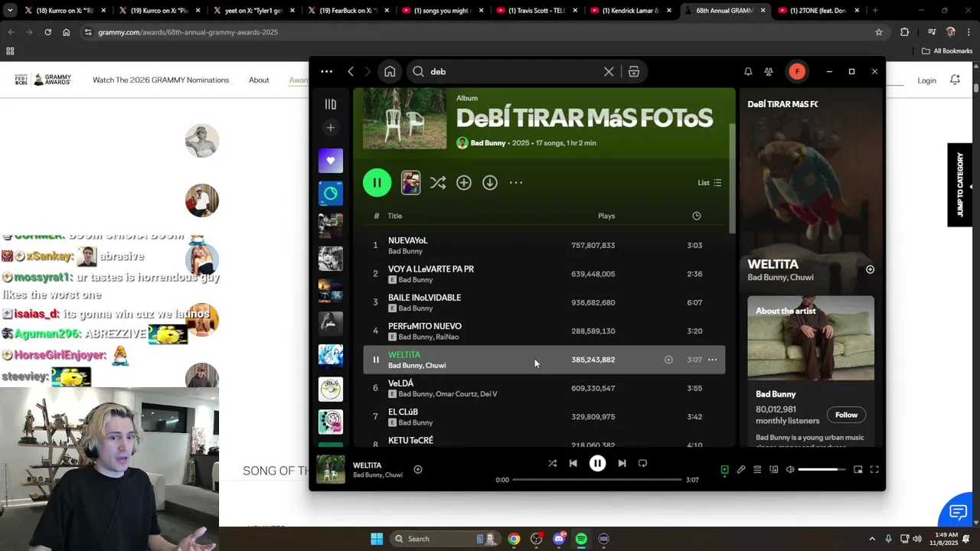Seek along the song progress bar

[597, 480]
